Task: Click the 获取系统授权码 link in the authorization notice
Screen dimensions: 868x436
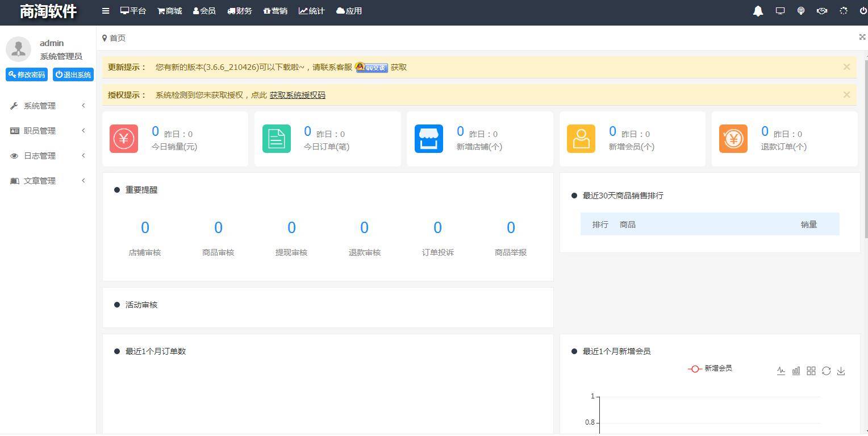Action: pos(297,95)
